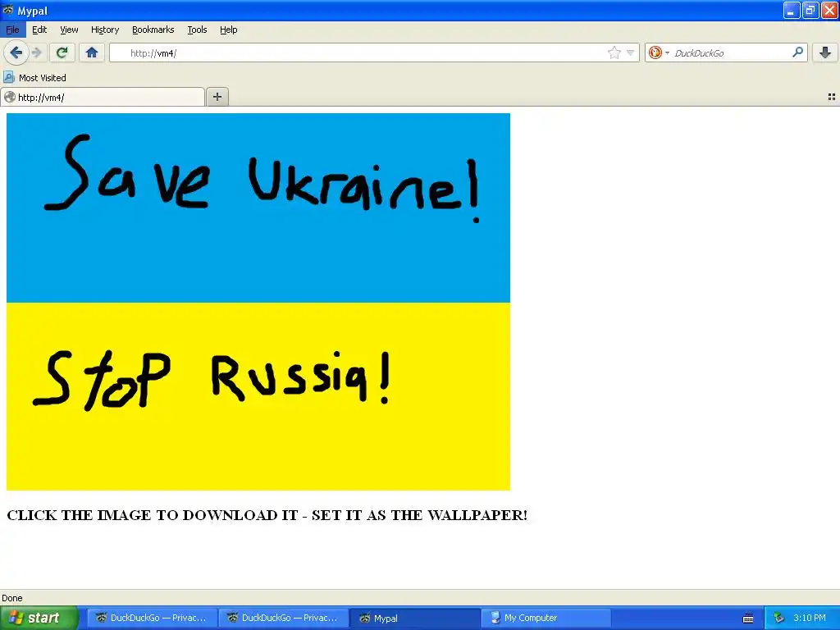Screen dimensions: 840x630
Task: Open the Bookmarks menu
Action: (x=153, y=30)
